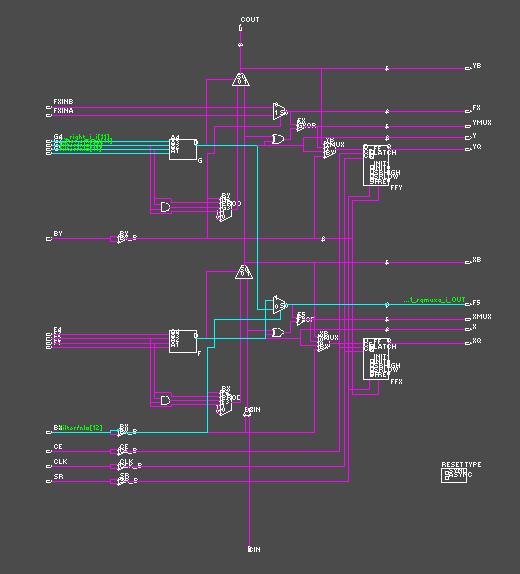Select the BX input pin

click(49, 432)
